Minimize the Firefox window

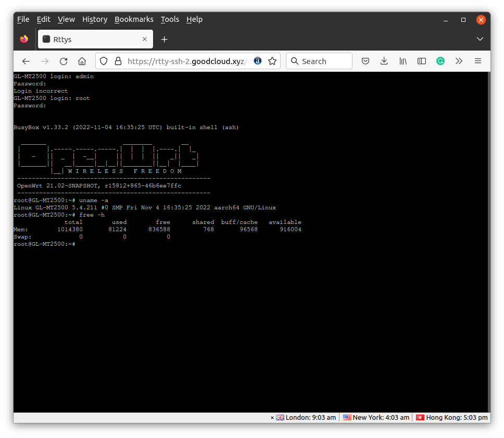point(446,20)
